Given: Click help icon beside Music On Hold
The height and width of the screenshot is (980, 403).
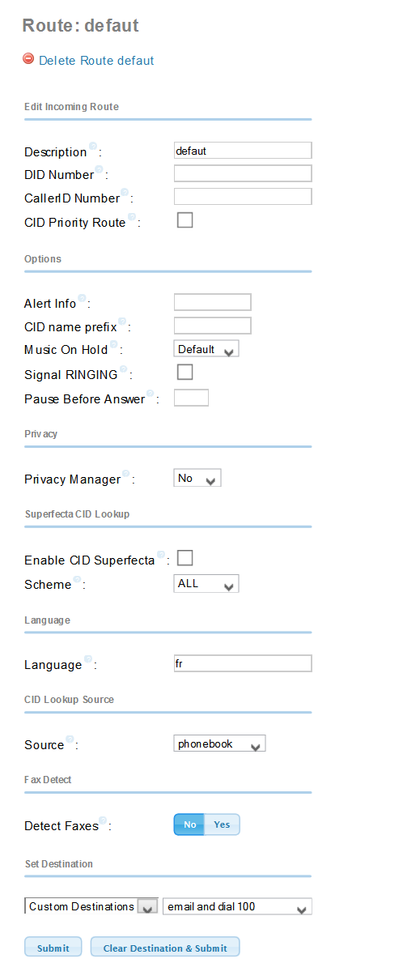Looking at the screenshot, I should click(113, 344).
